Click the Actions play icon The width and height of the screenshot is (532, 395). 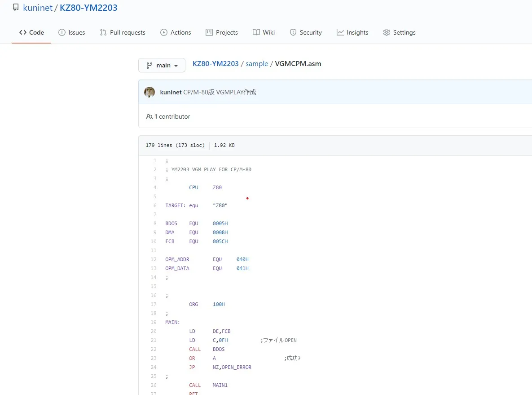coord(164,32)
